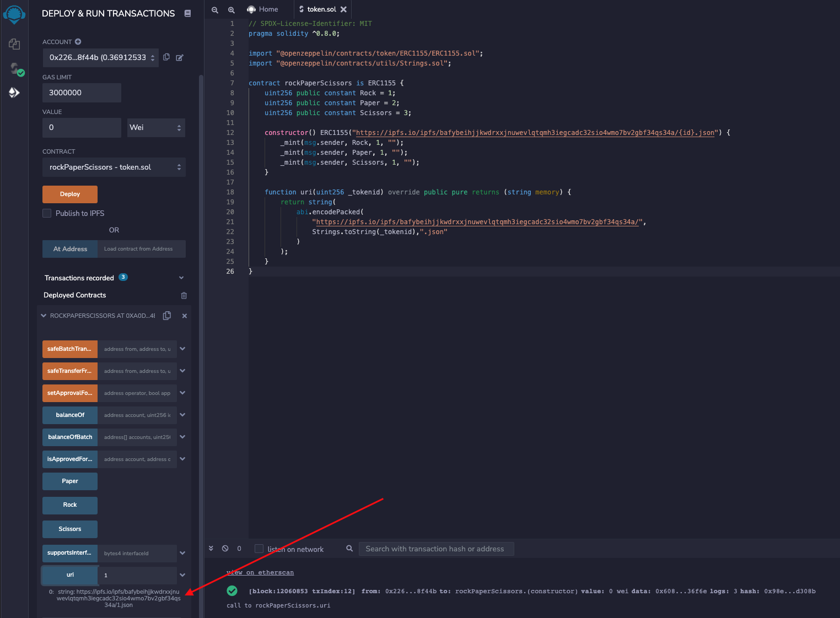The width and height of the screenshot is (840, 618).
Task: Switch to the Home tab
Action: point(263,9)
